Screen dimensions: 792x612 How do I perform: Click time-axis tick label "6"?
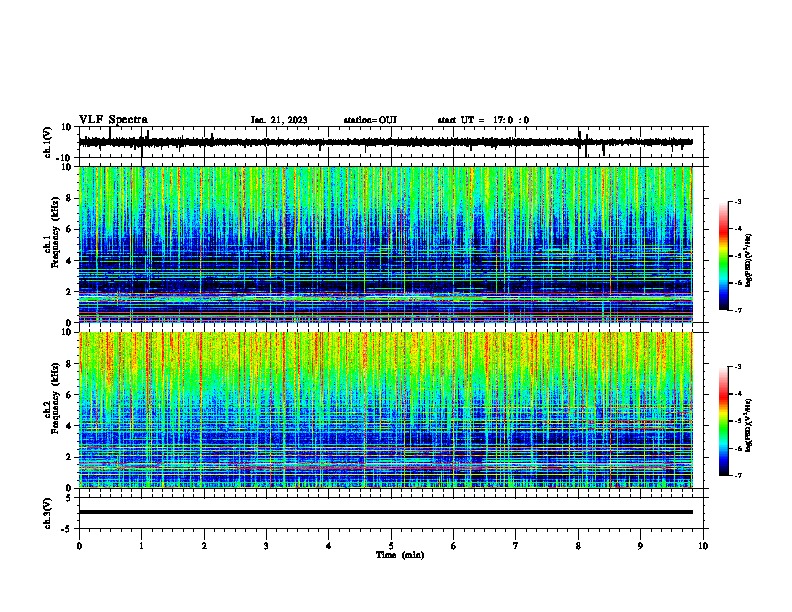pyautogui.click(x=454, y=546)
